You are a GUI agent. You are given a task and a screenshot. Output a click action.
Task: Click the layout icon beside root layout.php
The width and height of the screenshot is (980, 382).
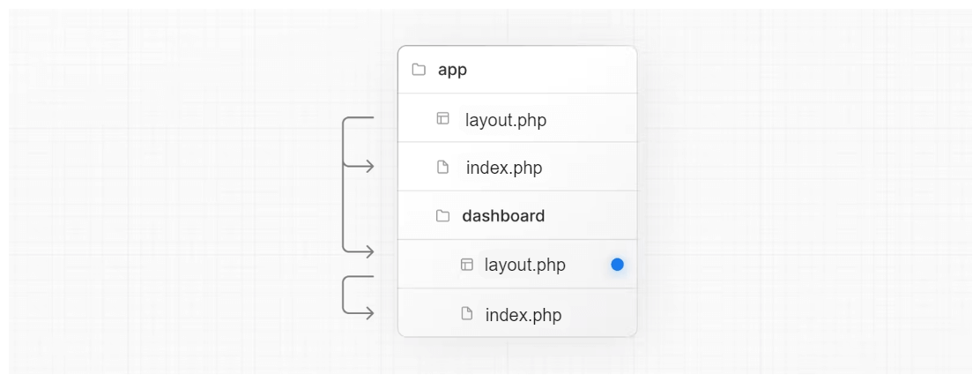click(x=443, y=118)
